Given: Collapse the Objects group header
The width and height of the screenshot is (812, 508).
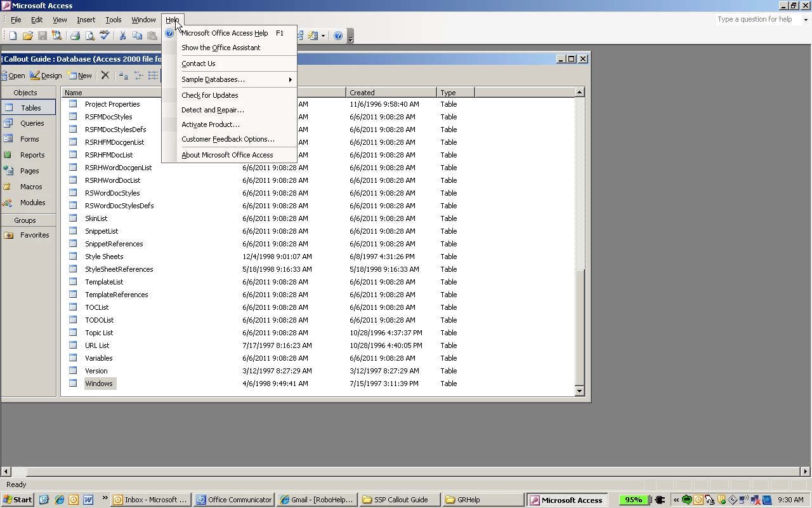Looking at the screenshot, I should (x=29, y=93).
